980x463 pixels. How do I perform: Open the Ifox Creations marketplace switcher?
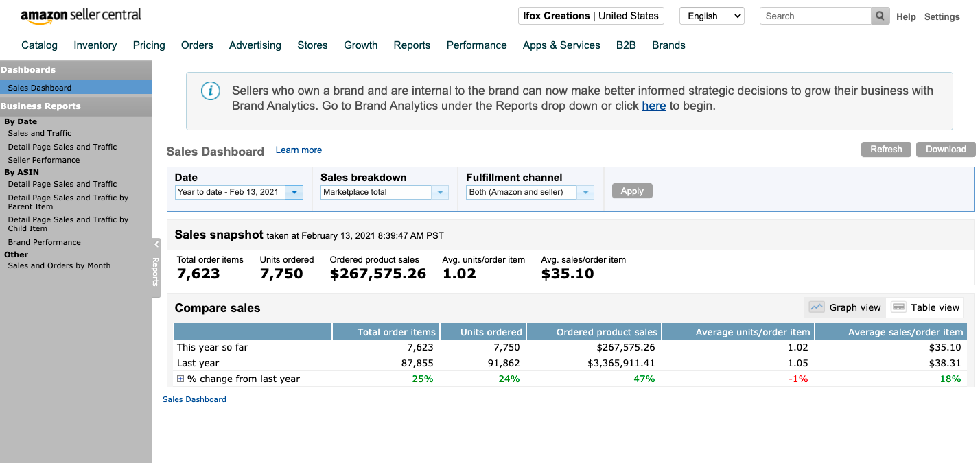[591, 16]
